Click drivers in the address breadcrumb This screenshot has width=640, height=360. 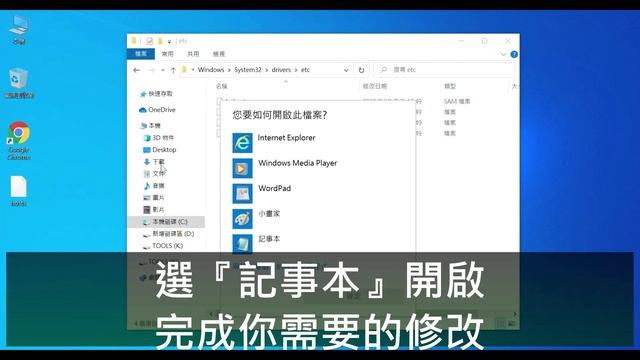(281, 70)
